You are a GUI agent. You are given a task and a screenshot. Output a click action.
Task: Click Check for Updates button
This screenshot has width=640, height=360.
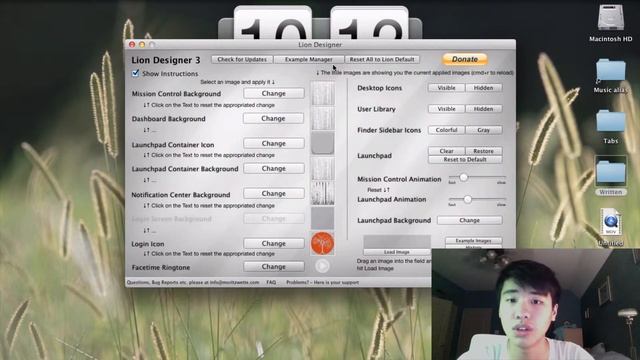click(242, 59)
